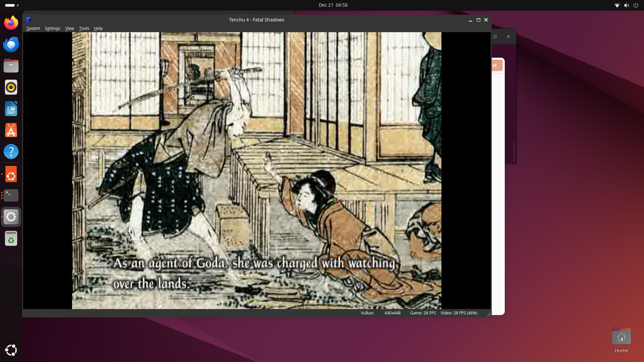Open the Activities overview pill

click(x=11, y=5)
